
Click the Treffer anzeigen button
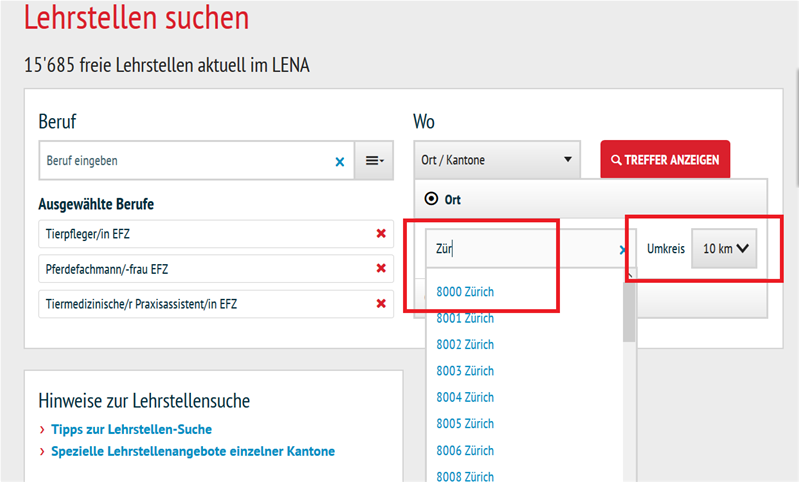point(665,160)
